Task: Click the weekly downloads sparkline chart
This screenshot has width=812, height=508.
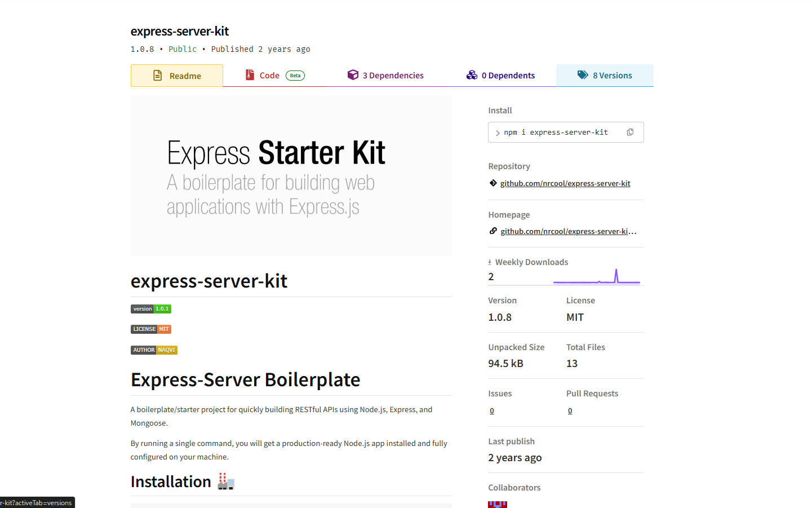Action: 597,276
